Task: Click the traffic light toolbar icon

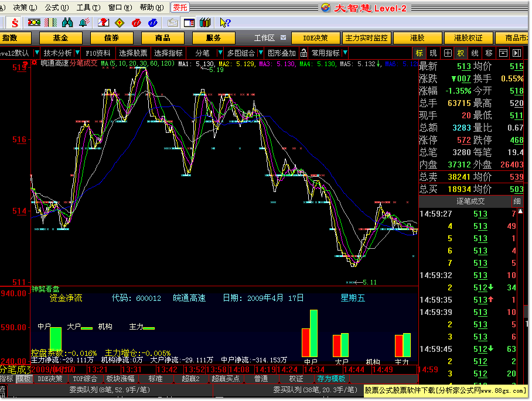Action: click(34, 22)
